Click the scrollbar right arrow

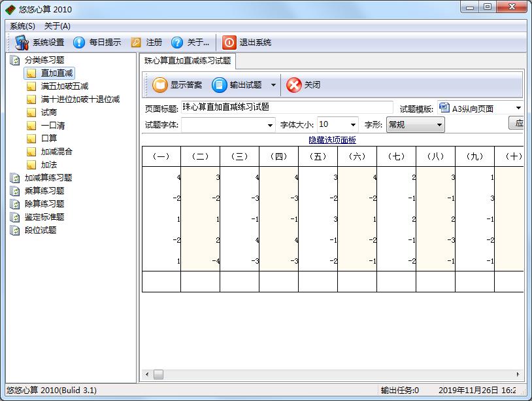(x=518, y=374)
